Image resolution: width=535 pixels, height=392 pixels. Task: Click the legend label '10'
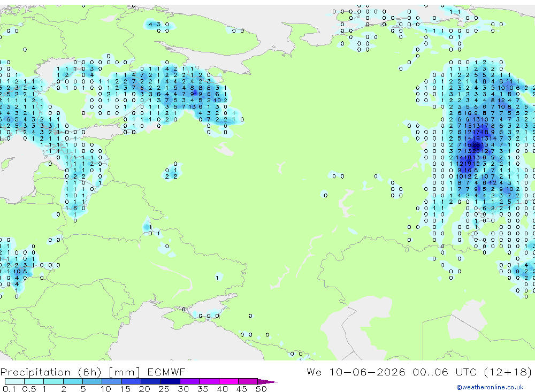tap(106, 389)
